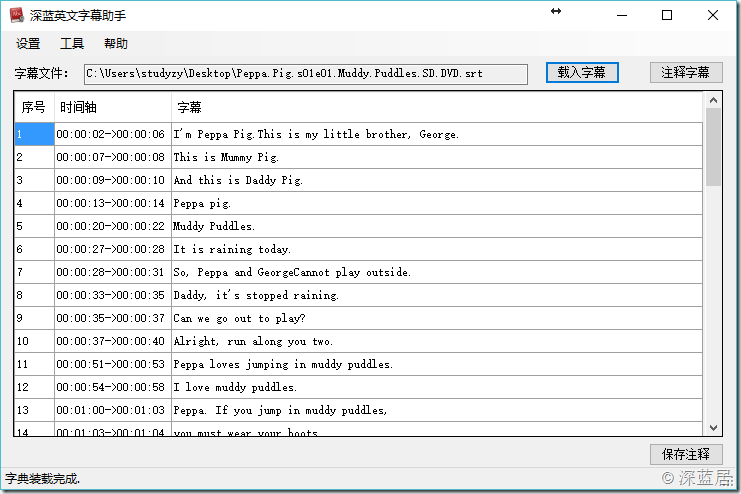Click the 时间轴 column header
Viewport: 741px width, 494px height.
pyautogui.click(x=113, y=107)
